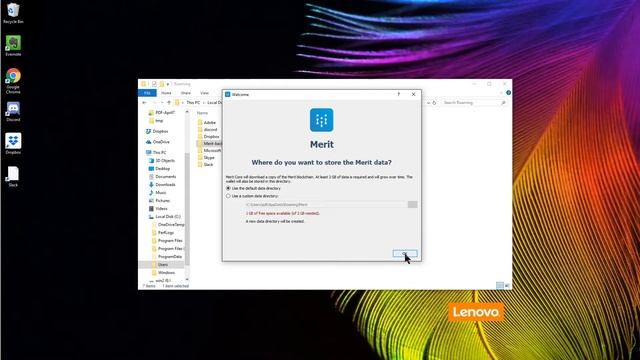Screen dimensions: 640x360
Task: Select the ProgramData folder in the navigation tree
Action: [167, 257]
